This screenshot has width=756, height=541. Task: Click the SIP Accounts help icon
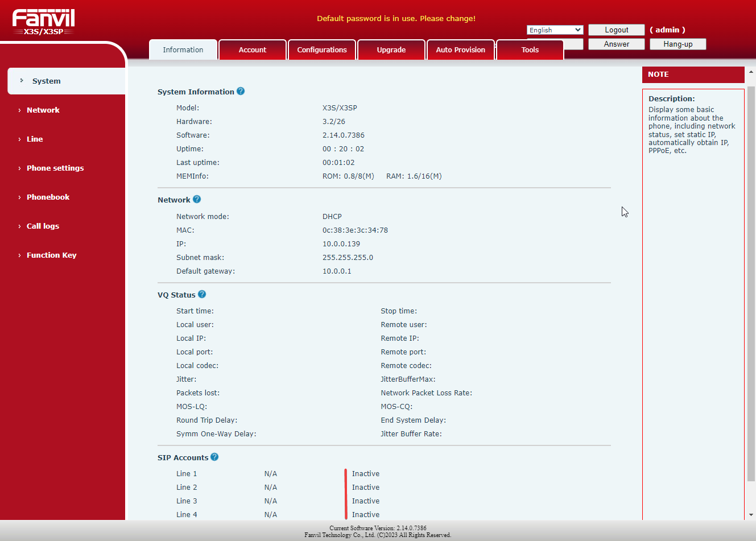[214, 457]
